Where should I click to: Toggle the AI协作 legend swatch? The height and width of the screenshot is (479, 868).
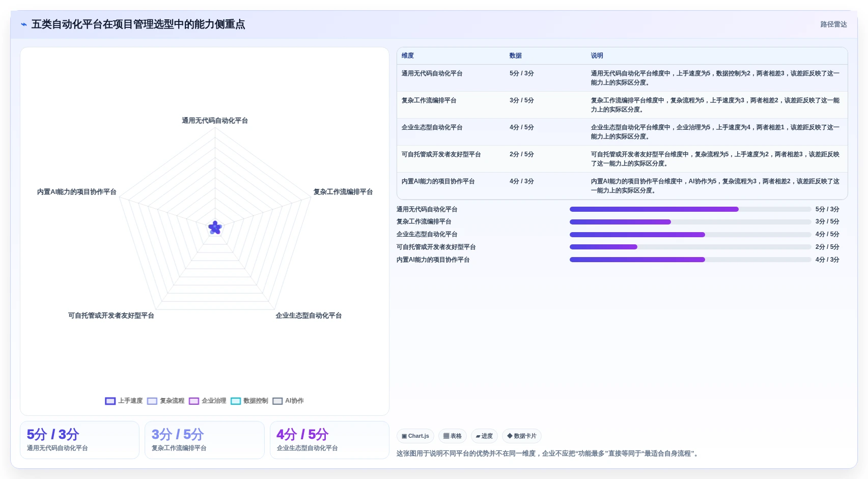[x=277, y=401]
